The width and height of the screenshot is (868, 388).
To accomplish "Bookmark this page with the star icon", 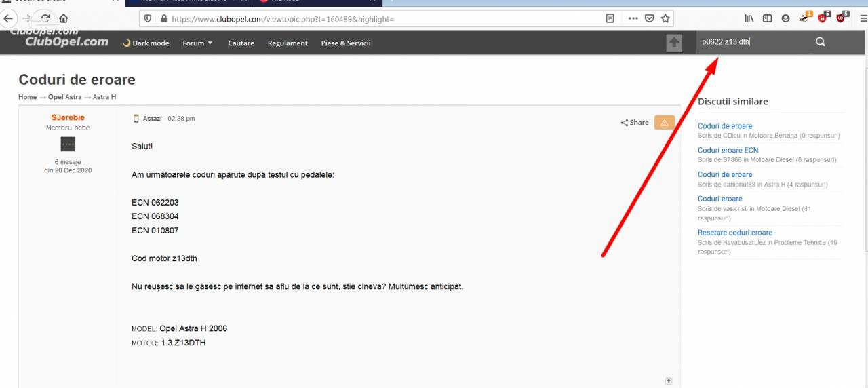I will (x=665, y=19).
